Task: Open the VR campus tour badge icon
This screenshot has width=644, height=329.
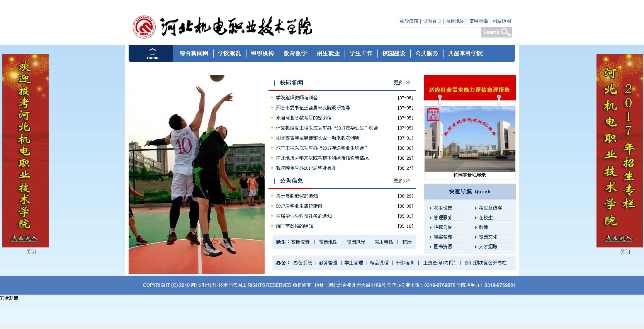Action: 433,114
